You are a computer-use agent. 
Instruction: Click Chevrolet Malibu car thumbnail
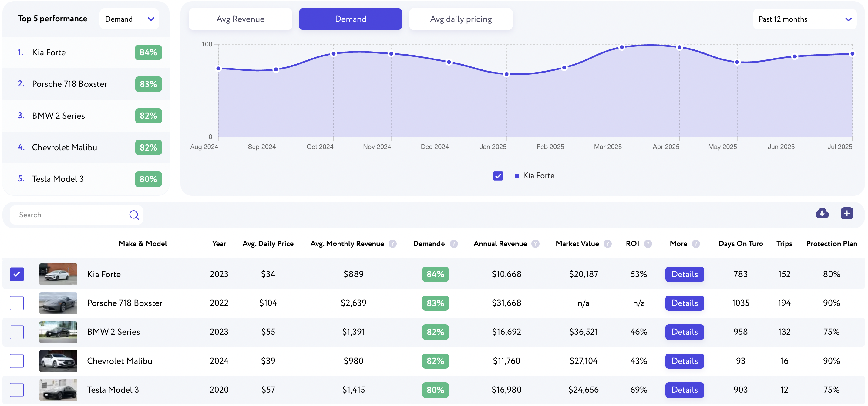[x=58, y=361]
